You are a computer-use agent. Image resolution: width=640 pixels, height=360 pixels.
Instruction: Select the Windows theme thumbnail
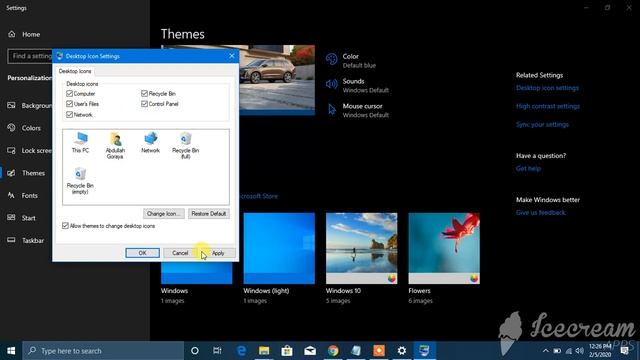197,273
